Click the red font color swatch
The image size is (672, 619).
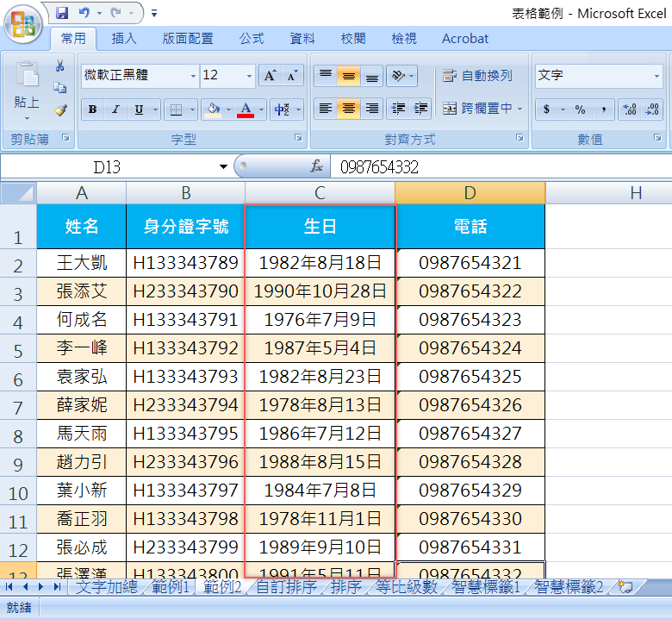[246, 110]
